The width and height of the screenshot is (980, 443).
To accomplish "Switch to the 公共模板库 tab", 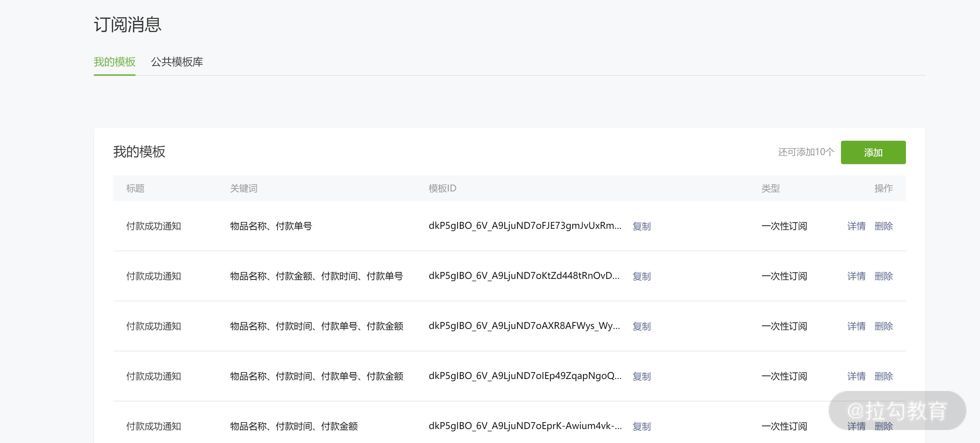I will coord(177,62).
